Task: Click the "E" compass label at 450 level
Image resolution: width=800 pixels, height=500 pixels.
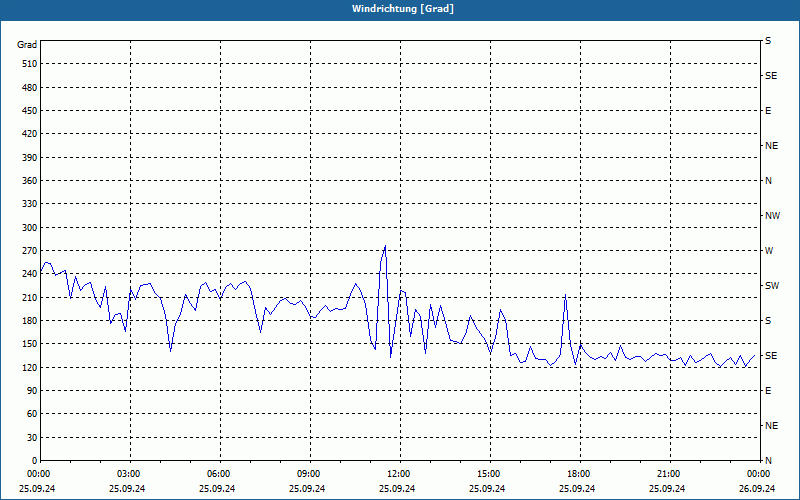Action: (768, 111)
